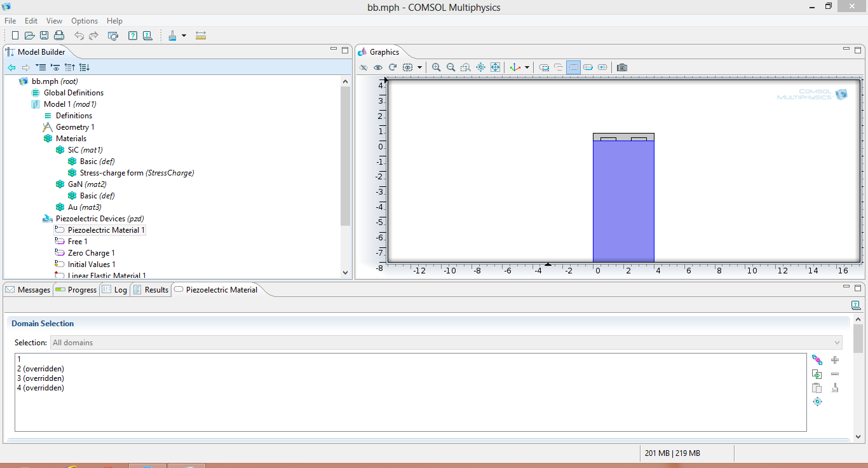Image resolution: width=868 pixels, height=468 pixels.
Task: Open the Selection 'All domains' dropdown
Action: point(446,343)
